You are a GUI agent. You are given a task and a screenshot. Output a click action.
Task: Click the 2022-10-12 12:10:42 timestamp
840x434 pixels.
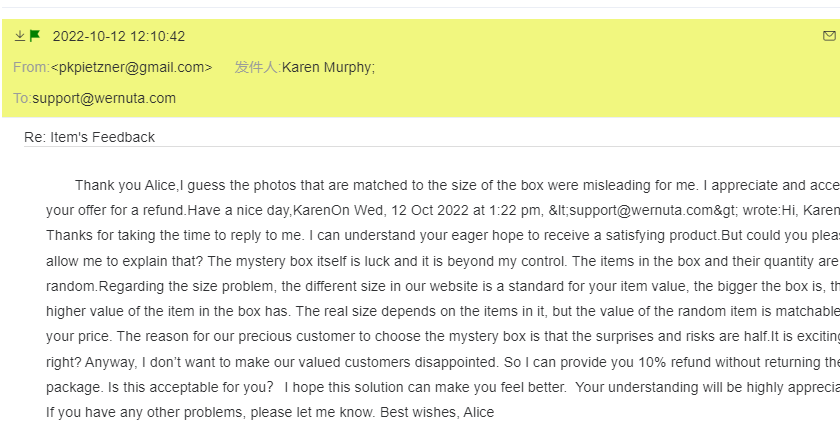coord(118,37)
